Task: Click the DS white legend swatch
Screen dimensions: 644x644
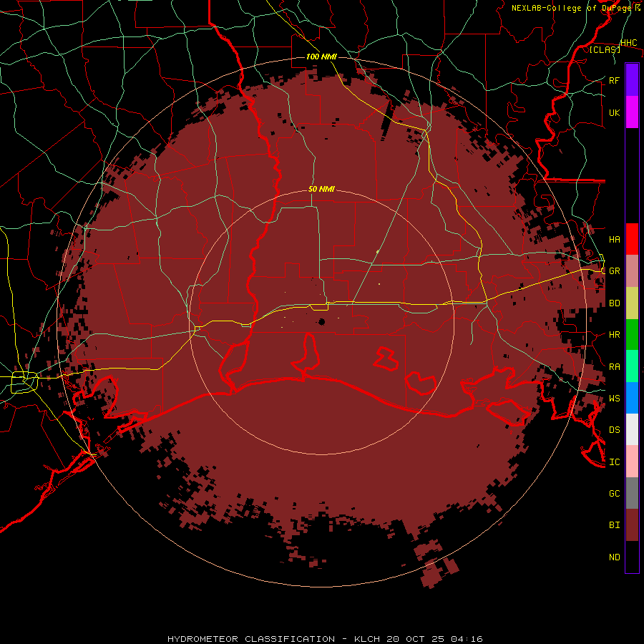Action: pos(632,429)
